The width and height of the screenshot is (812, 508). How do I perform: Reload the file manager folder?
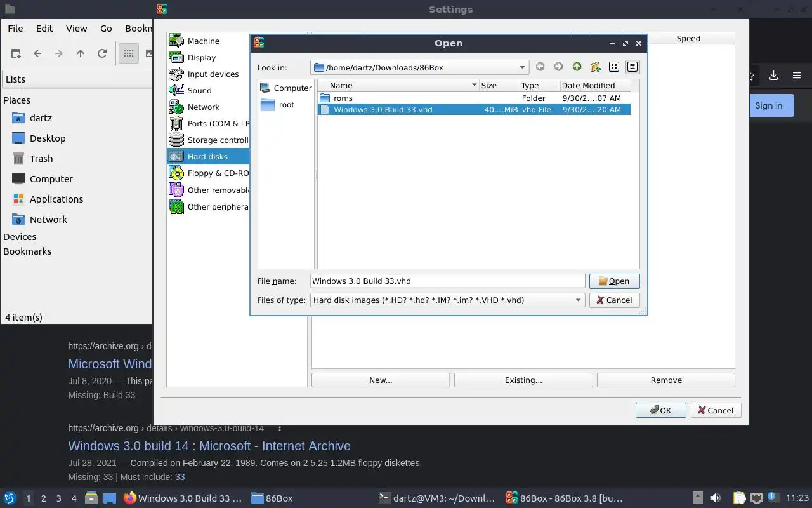[101, 54]
